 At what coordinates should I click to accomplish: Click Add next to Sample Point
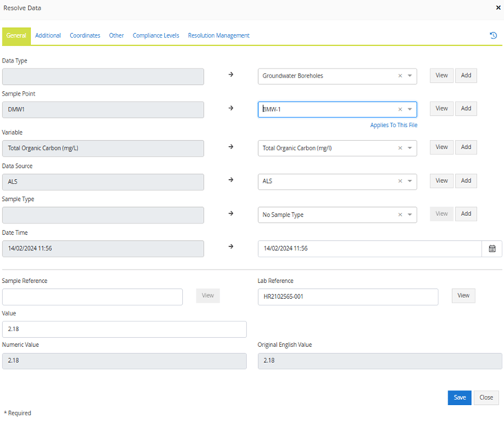pyautogui.click(x=466, y=108)
